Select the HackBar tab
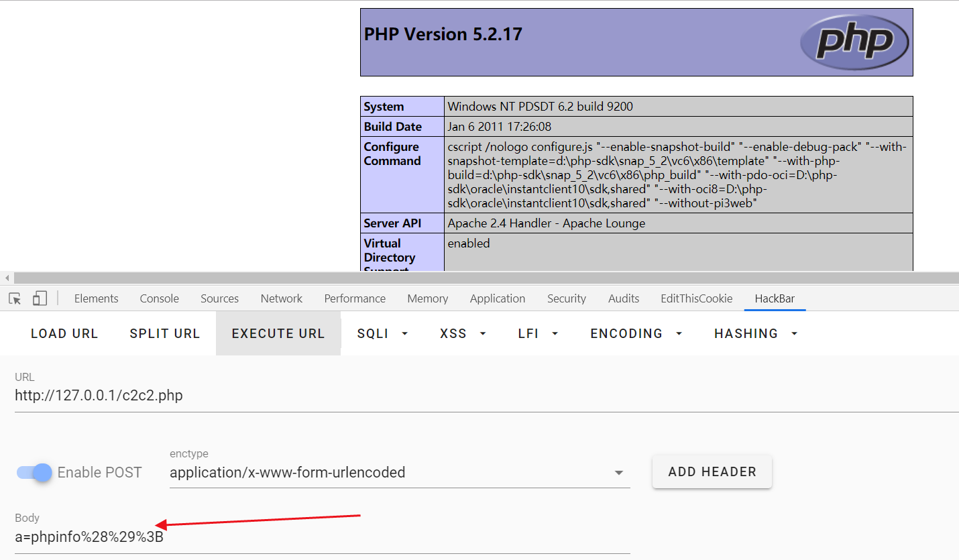The image size is (959, 560). point(775,298)
